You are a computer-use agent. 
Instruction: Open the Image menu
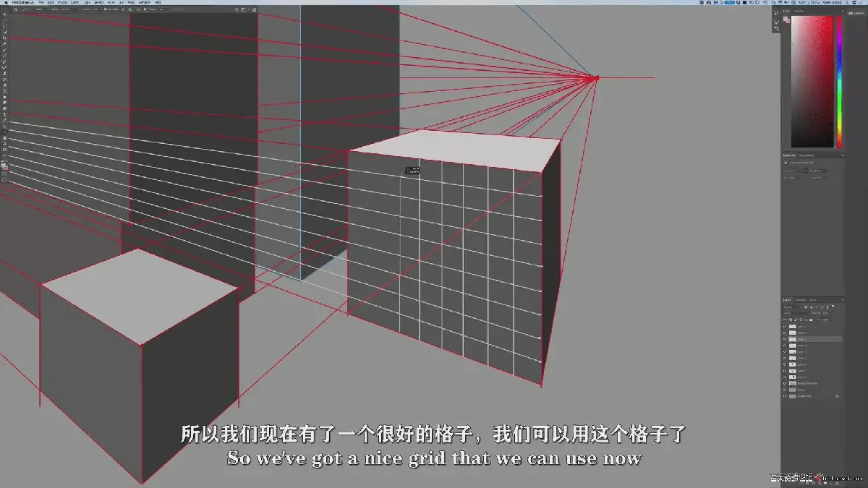coord(61,3)
